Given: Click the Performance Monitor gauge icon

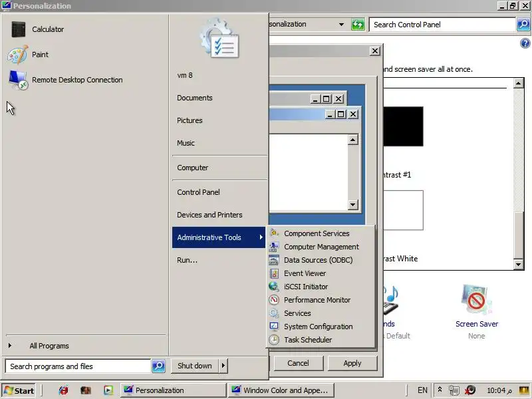Looking at the screenshot, I should point(274,300).
